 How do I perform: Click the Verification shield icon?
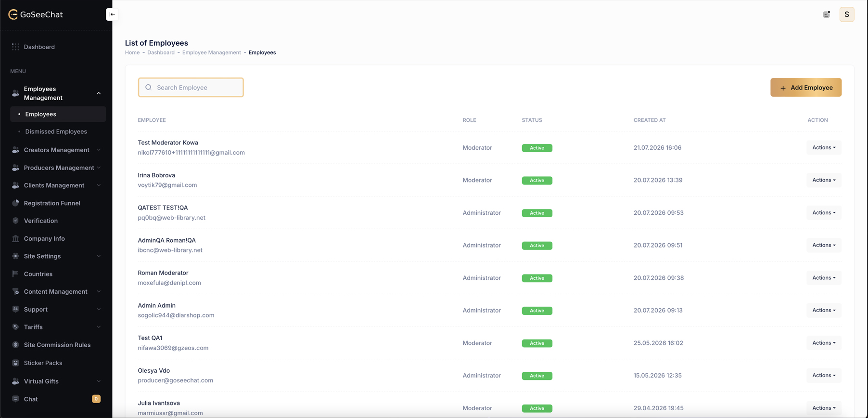[15, 221]
